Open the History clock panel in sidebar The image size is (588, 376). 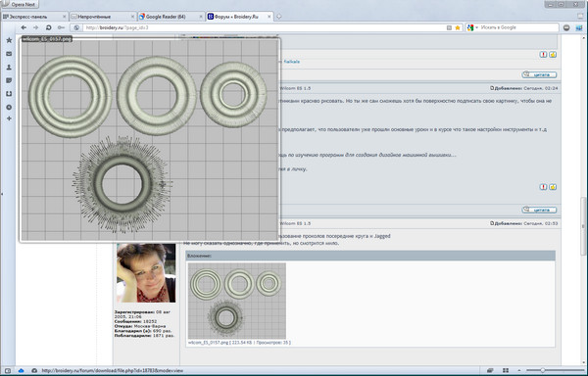coord(9,107)
